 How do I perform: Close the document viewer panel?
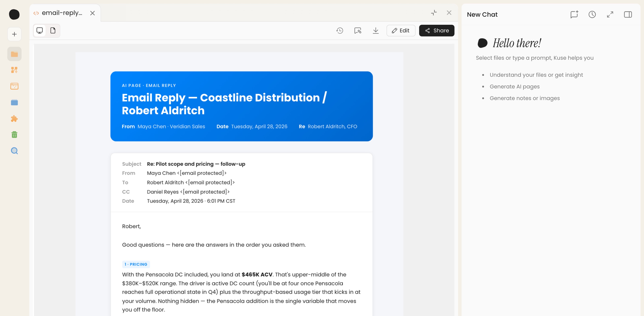tap(449, 13)
